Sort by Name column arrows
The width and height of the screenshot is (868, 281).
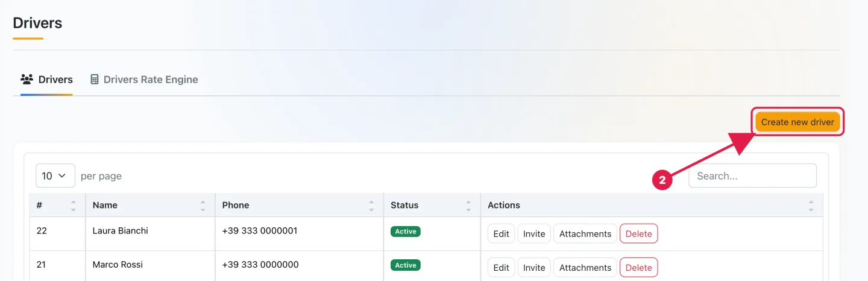[203, 205]
